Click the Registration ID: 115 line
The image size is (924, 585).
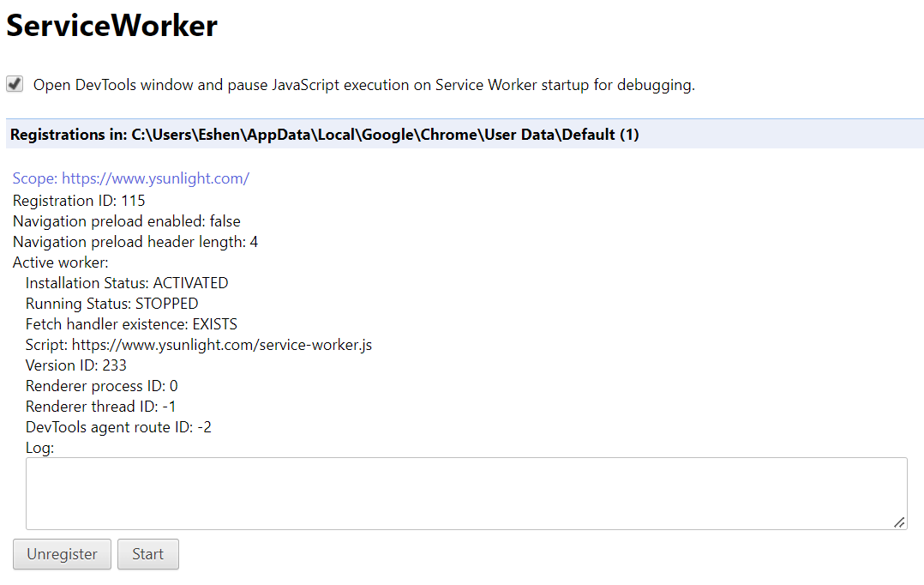79,201
